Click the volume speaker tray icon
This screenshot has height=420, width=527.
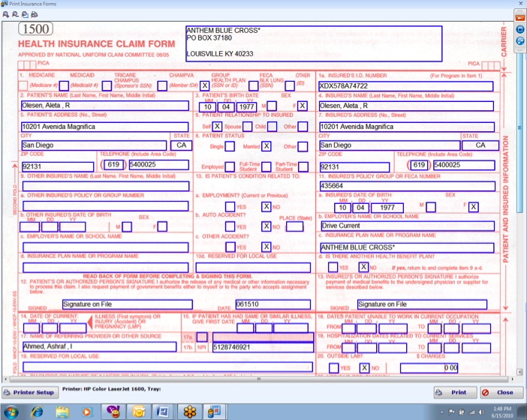point(481,412)
